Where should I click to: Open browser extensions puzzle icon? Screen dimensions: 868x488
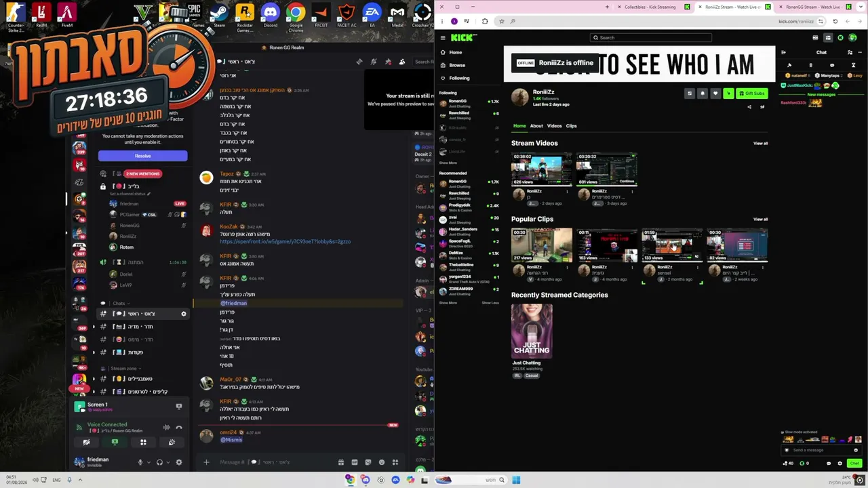(484, 21)
